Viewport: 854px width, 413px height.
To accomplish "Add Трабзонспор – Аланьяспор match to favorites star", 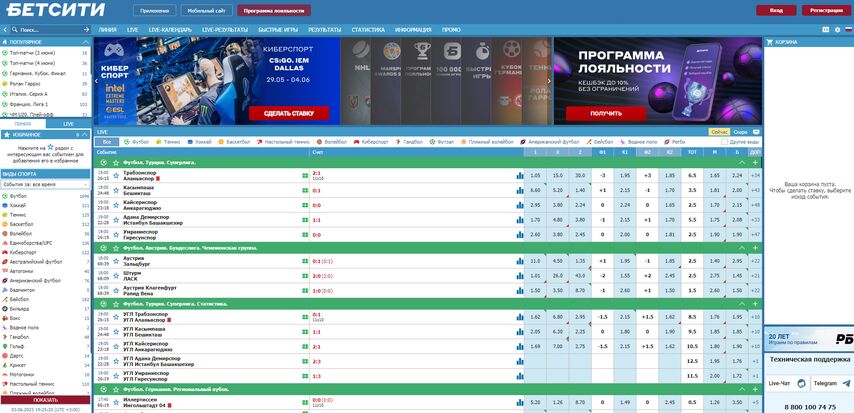I will point(115,175).
